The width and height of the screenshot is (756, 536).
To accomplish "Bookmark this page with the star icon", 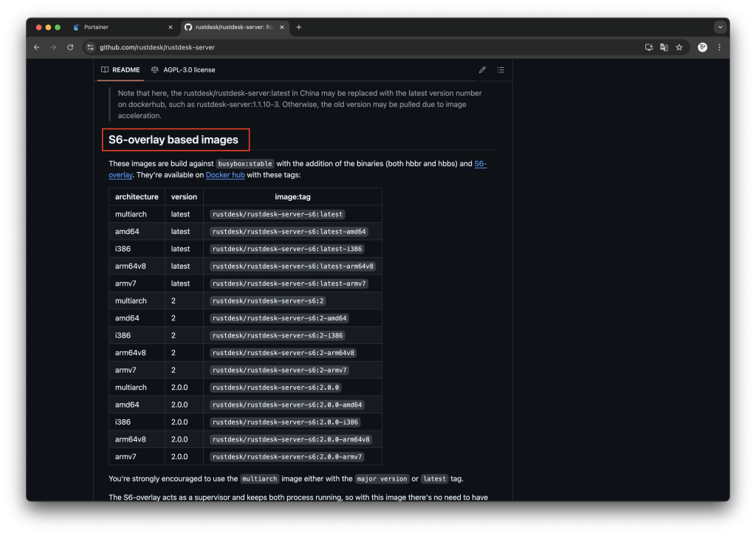I will (x=679, y=47).
